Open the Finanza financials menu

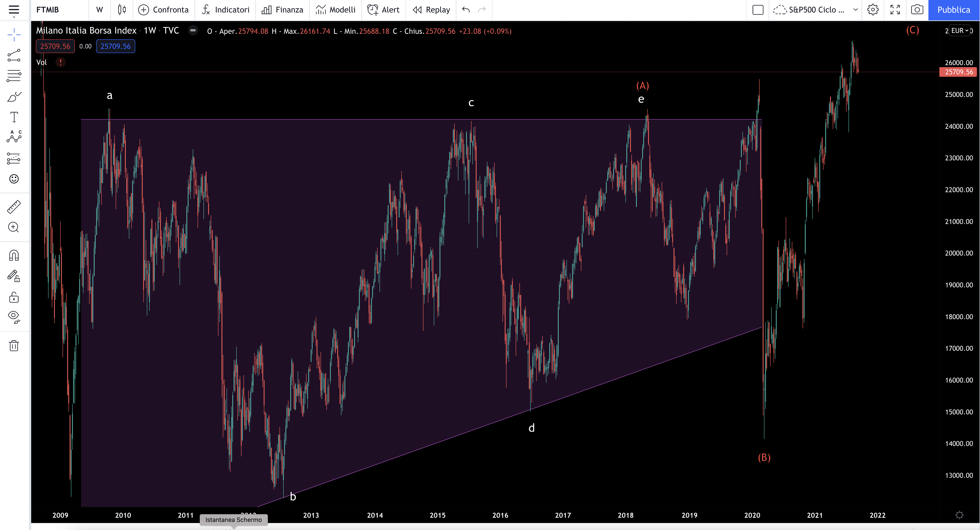[283, 10]
